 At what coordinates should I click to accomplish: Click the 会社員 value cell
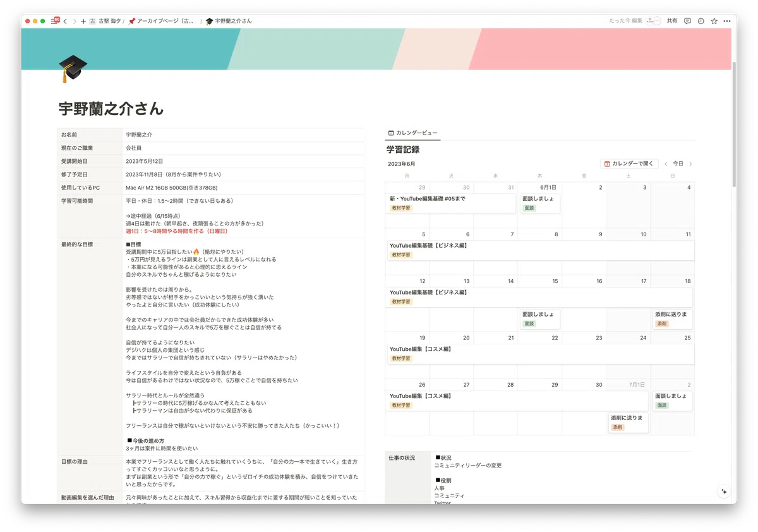tap(243, 148)
